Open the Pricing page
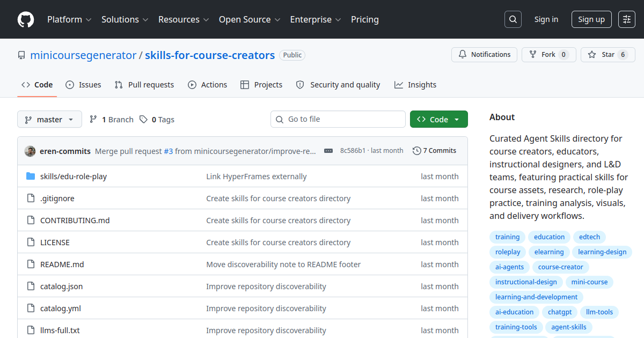Screen dimensions: 644x338 pyautogui.click(x=365, y=19)
